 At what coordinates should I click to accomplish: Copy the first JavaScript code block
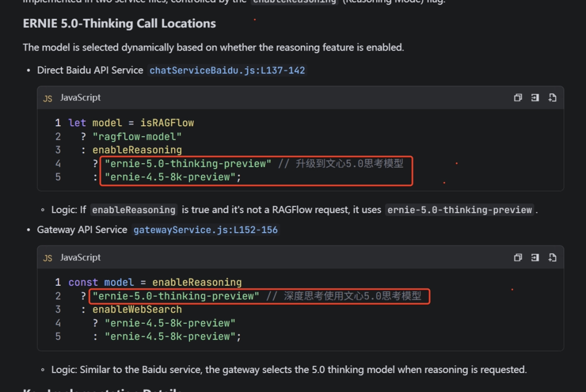pyautogui.click(x=518, y=98)
